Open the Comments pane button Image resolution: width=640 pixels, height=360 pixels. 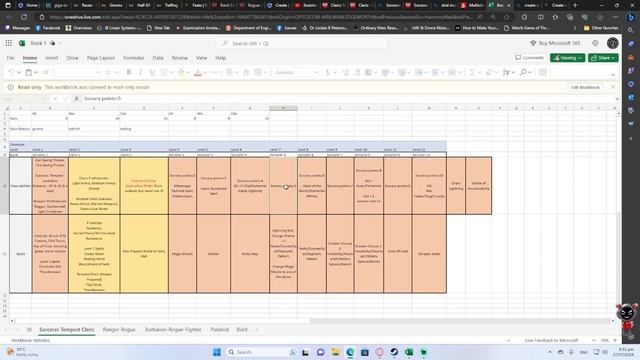click(x=529, y=58)
